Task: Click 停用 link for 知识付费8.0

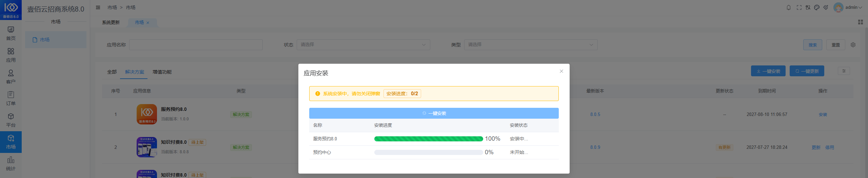Action: click(x=830, y=147)
